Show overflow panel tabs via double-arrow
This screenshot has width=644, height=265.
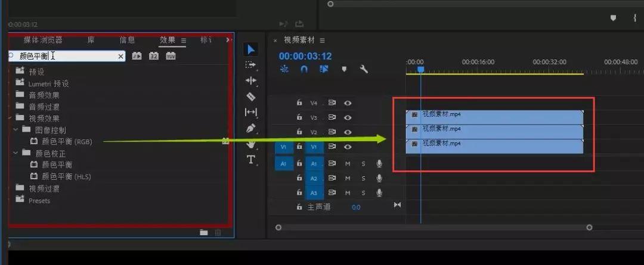tap(229, 40)
